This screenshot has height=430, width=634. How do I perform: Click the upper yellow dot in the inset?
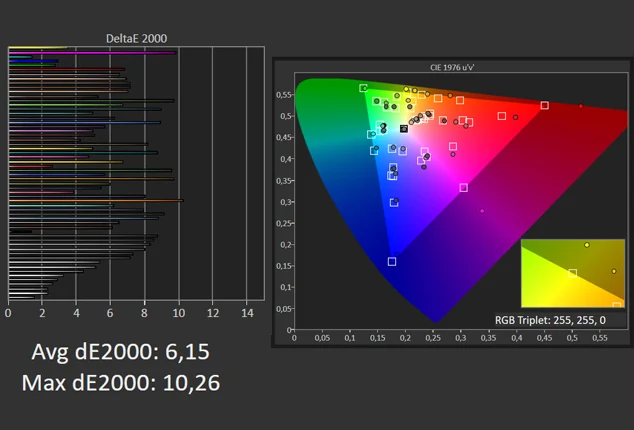[x=587, y=245]
